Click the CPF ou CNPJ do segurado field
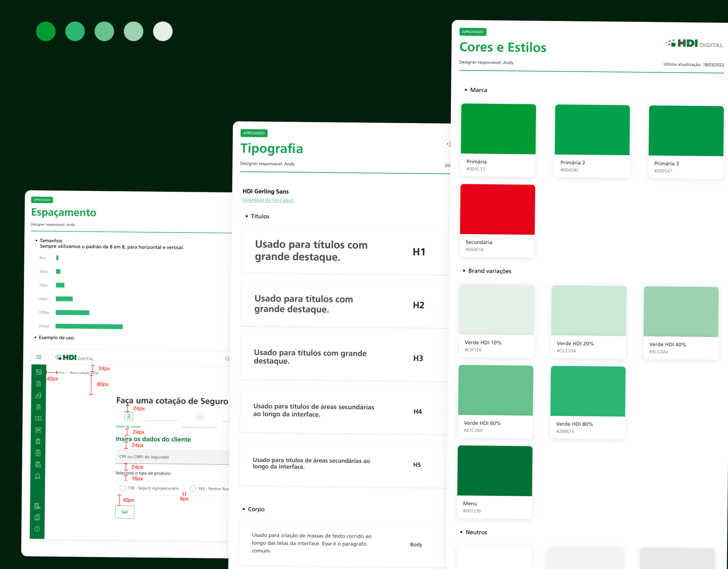The height and width of the screenshot is (569, 728). click(172, 457)
